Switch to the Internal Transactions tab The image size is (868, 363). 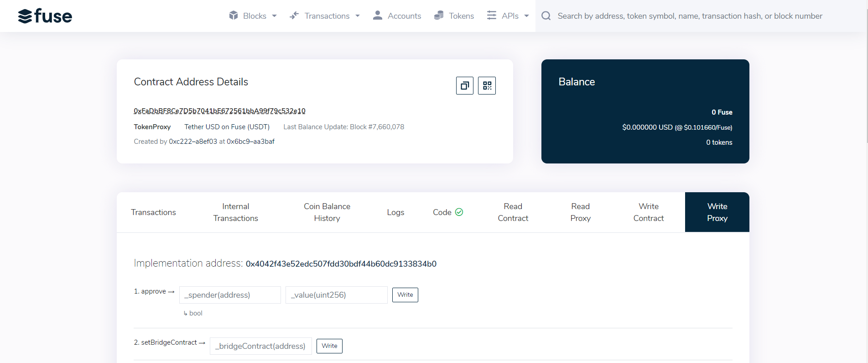tap(235, 212)
